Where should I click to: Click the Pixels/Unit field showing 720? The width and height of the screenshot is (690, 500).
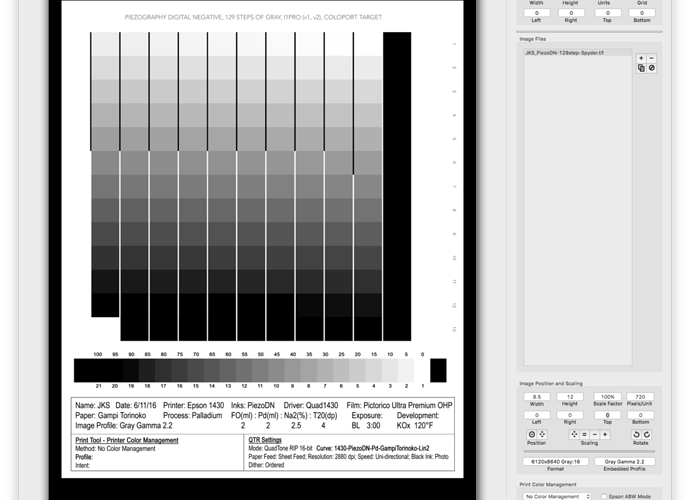pos(641,397)
